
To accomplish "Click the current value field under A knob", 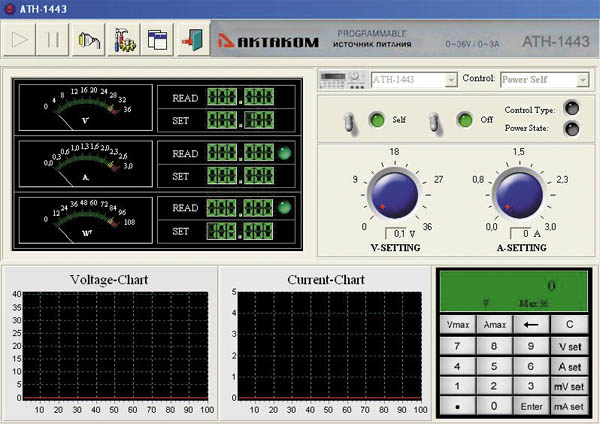I will pyautogui.click(x=520, y=233).
